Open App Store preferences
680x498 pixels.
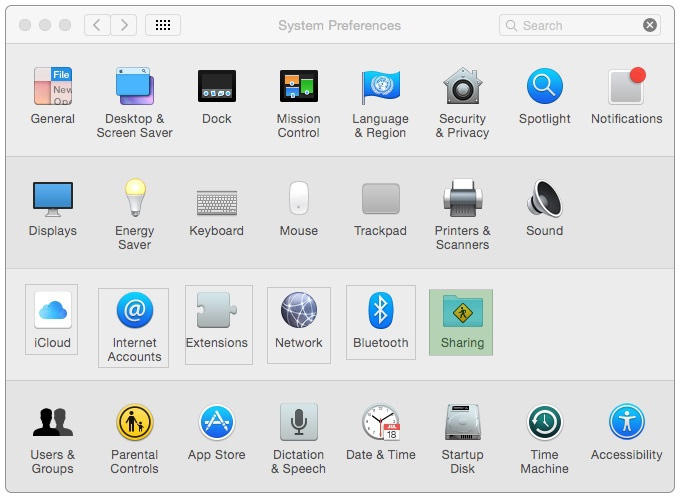coord(217,432)
